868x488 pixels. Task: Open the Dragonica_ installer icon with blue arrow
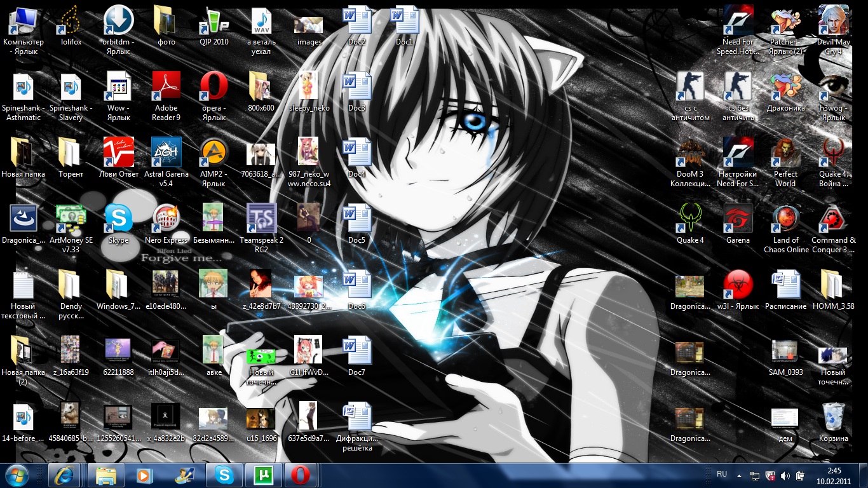point(24,219)
